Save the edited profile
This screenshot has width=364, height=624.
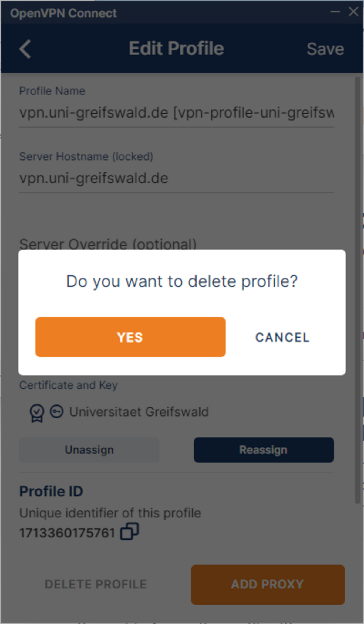click(x=325, y=49)
